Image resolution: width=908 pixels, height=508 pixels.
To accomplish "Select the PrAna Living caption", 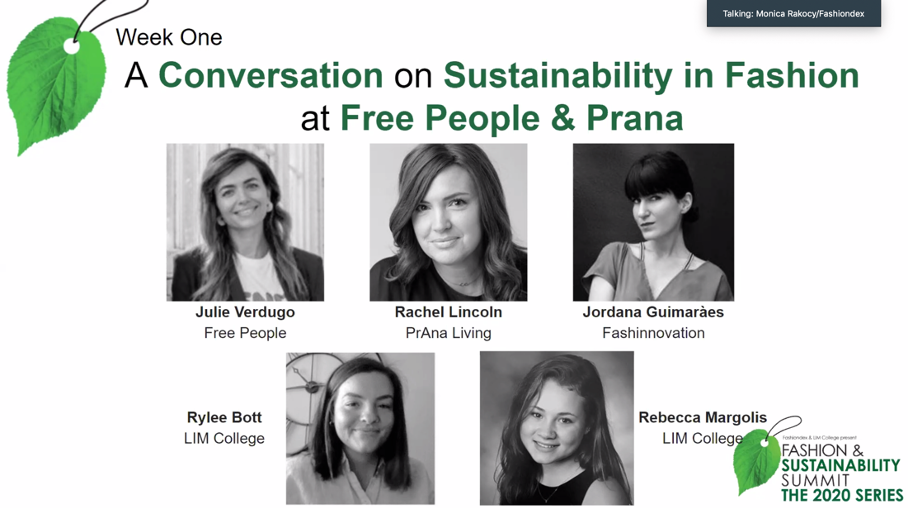I will click(448, 333).
